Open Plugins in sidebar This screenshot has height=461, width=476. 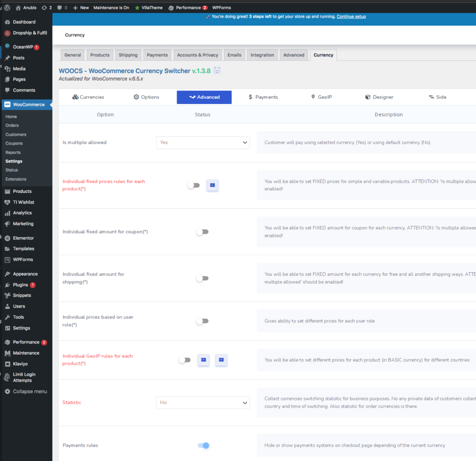tap(20, 285)
